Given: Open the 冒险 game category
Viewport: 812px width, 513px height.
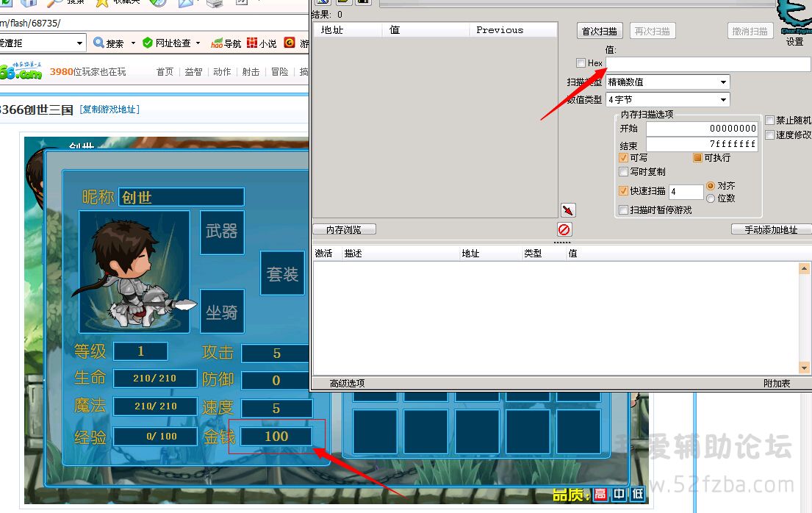Looking at the screenshot, I should (x=280, y=71).
